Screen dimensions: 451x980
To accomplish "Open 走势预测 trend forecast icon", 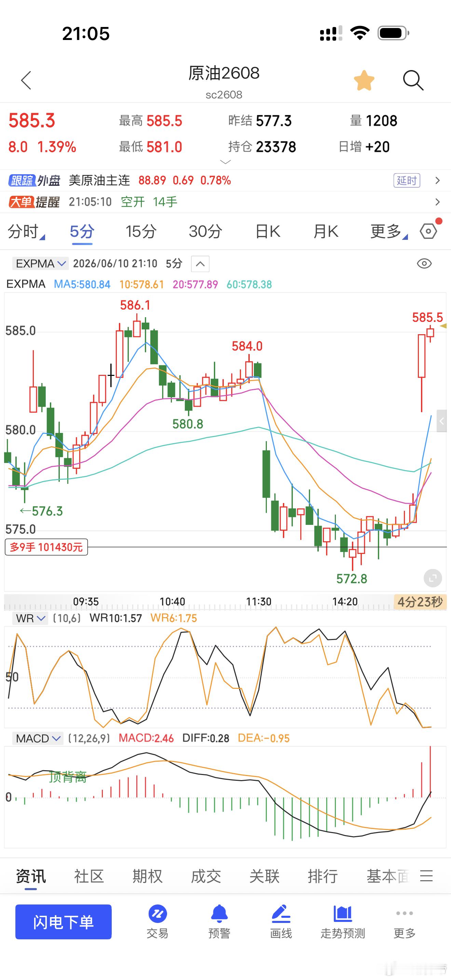I will (x=343, y=922).
